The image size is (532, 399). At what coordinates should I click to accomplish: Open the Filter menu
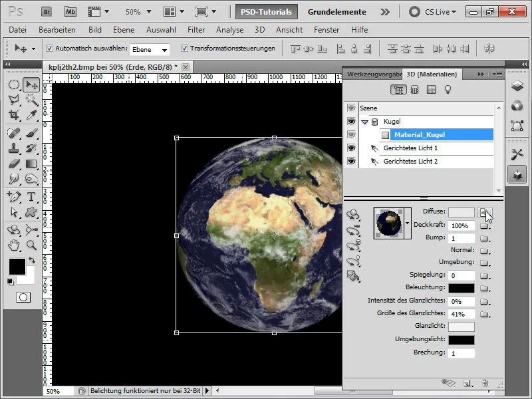click(196, 30)
